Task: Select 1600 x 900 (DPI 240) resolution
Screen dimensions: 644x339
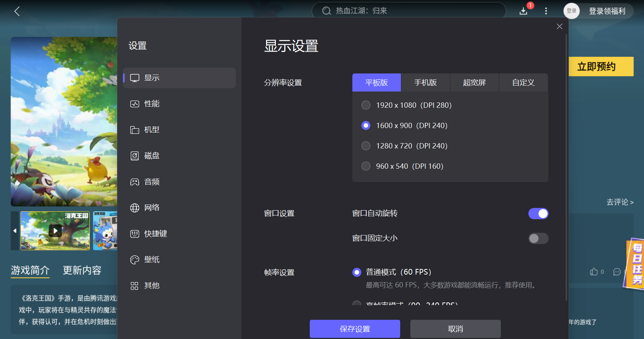Action: [x=366, y=125]
